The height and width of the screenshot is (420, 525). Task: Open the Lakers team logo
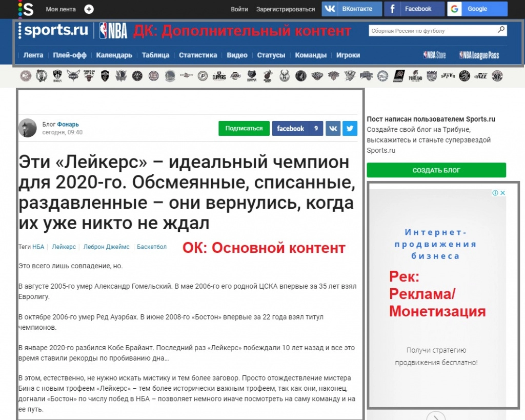pos(236,76)
